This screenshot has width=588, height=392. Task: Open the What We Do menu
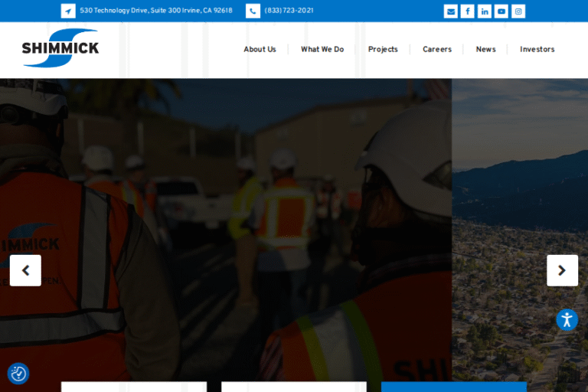coord(322,49)
